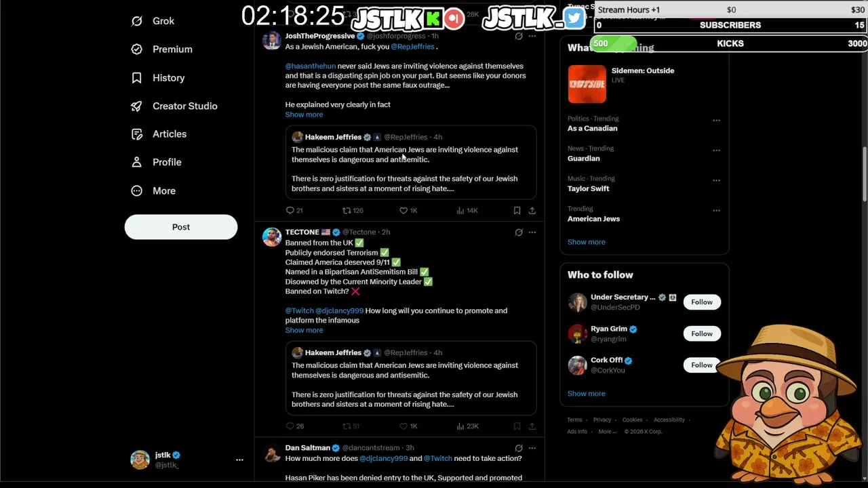868x488 pixels.
Task: Open Ryan Grim's profile avatar
Action: click(578, 334)
